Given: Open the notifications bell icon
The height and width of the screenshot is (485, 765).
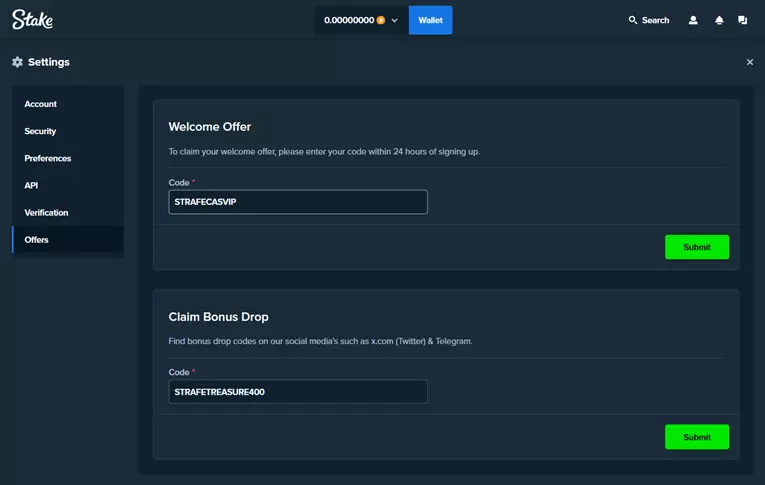Looking at the screenshot, I should pos(719,20).
